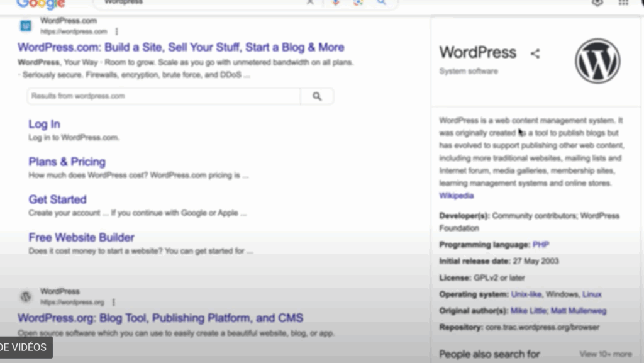Click the Repository core.trac.wordpress.org text
This screenshot has width=644, height=363.
click(x=519, y=327)
